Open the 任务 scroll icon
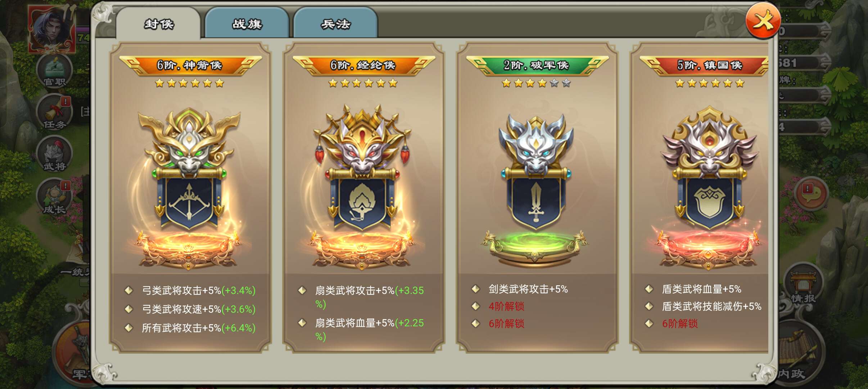The image size is (868, 389). tap(55, 112)
